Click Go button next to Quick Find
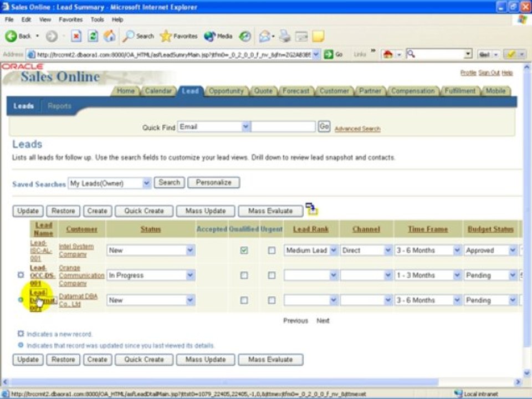 (x=324, y=126)
